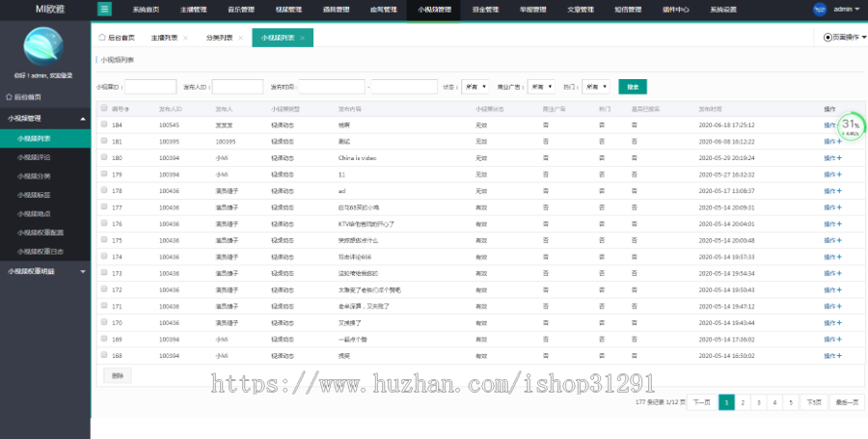Image resolution: width=868 pixels, height=439 pixels.
Task: Switch to the 主播列表 tab
Action: [164, 38]
